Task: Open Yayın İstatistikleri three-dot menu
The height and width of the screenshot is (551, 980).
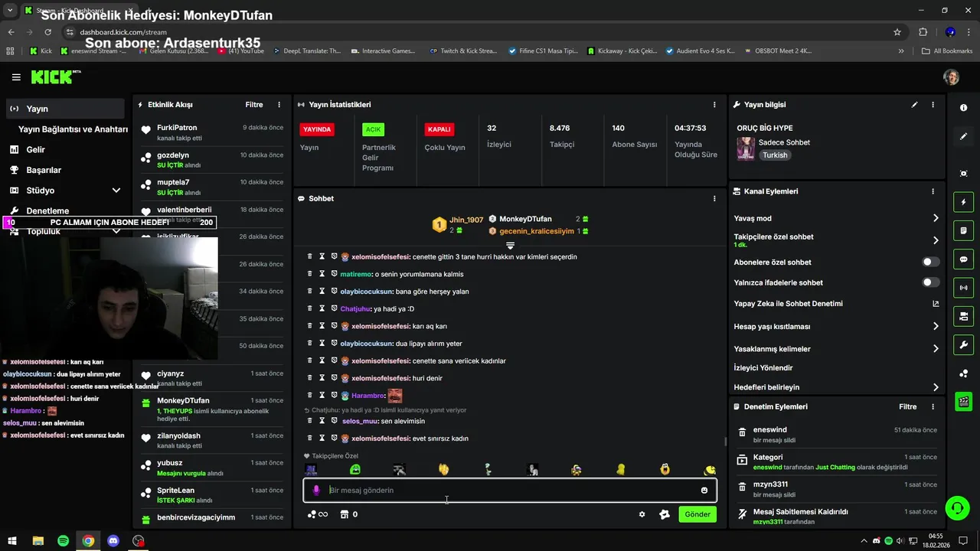Action: tap(714, 105)
